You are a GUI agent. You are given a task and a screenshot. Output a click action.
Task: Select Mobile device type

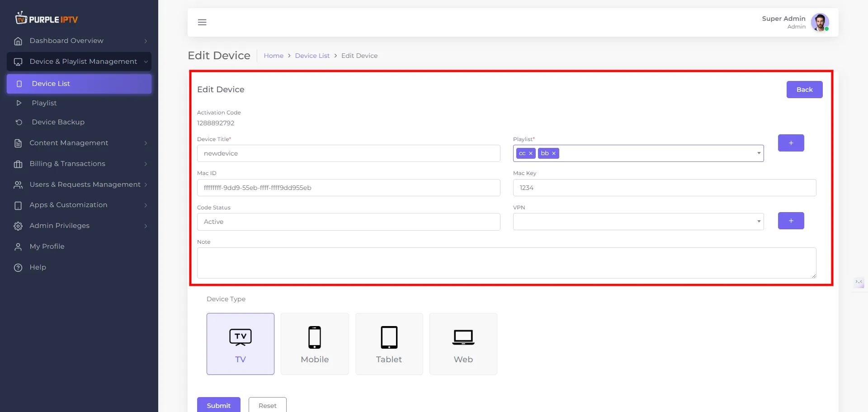tap(315, 344)
